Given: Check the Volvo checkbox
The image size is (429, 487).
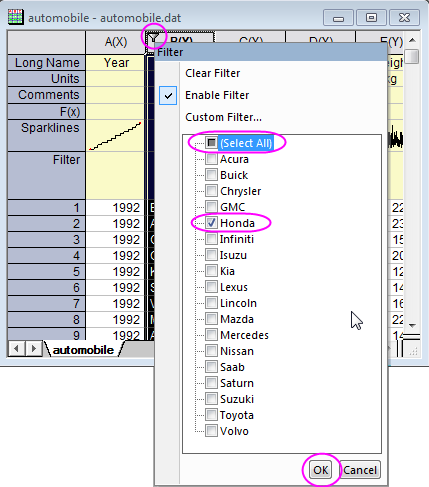Looking at the screenshot, I should [211, 431].
